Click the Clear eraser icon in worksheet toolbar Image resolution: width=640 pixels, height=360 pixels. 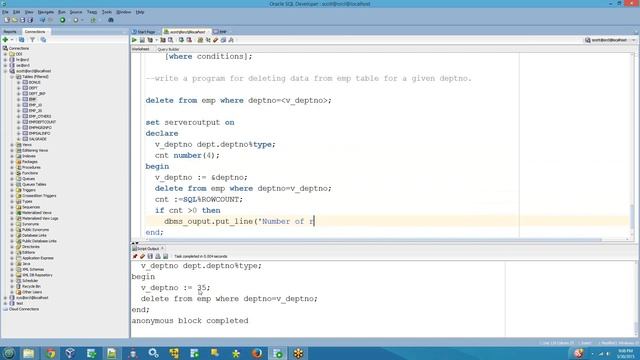coord(216,40)
